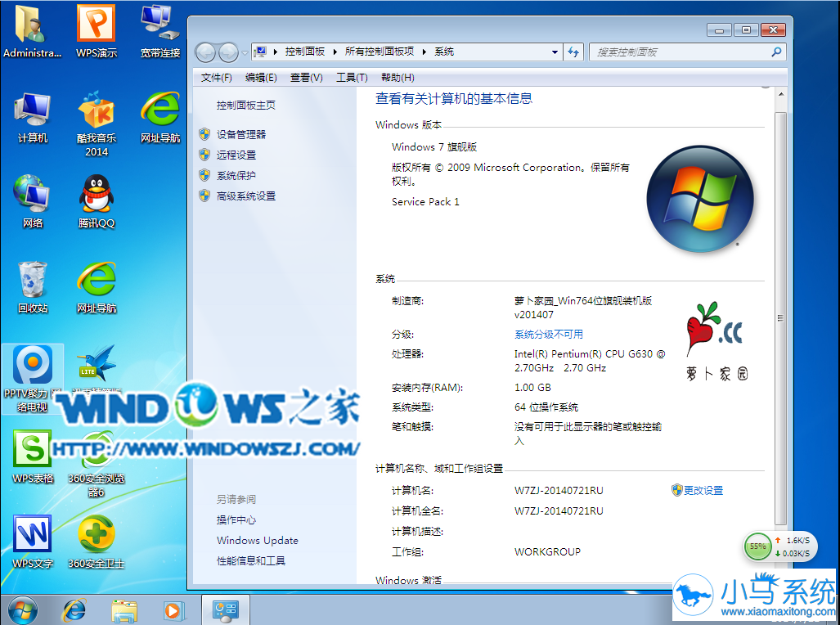Viewport: 840px width, 625px height.
Task: Click Service Pack 1 text
Action: click(425, 202)
